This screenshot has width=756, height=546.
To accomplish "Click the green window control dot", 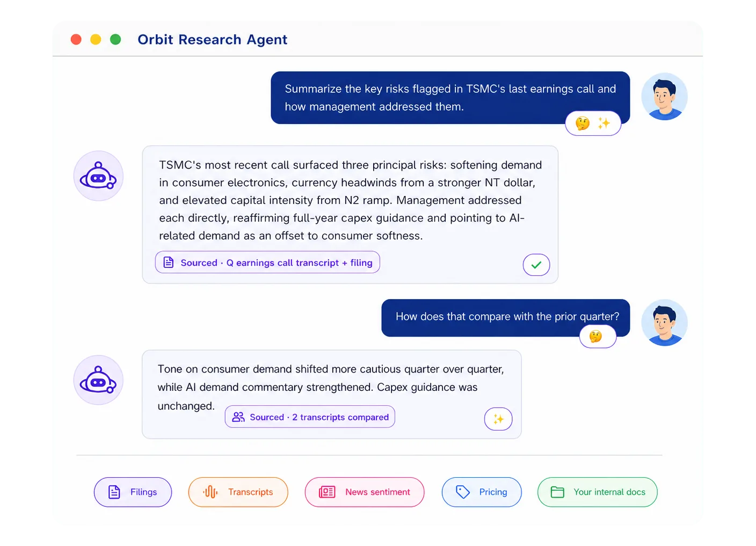I will (x=115, y=39).
